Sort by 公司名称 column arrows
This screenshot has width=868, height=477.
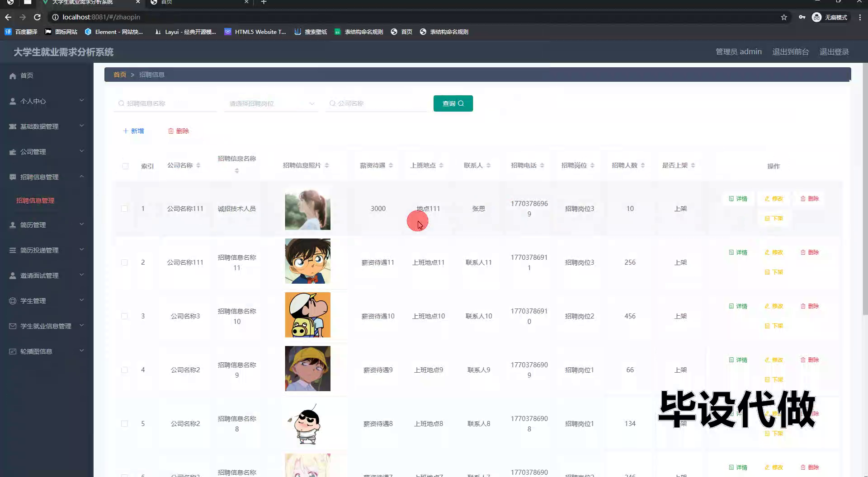[x=198, y=166]
